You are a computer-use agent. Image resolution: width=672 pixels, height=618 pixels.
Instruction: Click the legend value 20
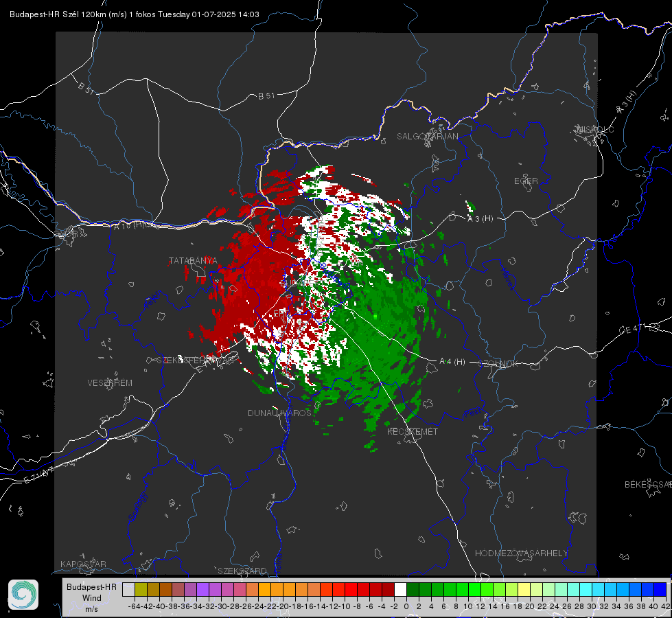point(530,606)
